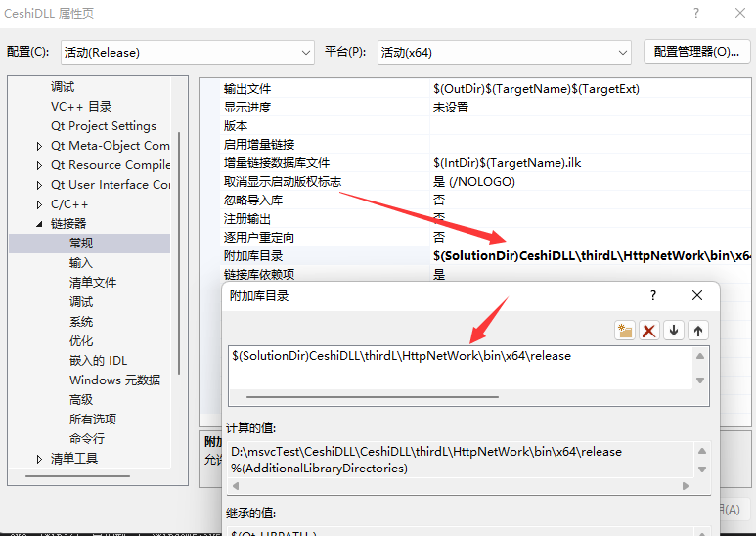Open the 配置 dropdown
The height and width of the screenshot is (536, 756).
(188, 52)
